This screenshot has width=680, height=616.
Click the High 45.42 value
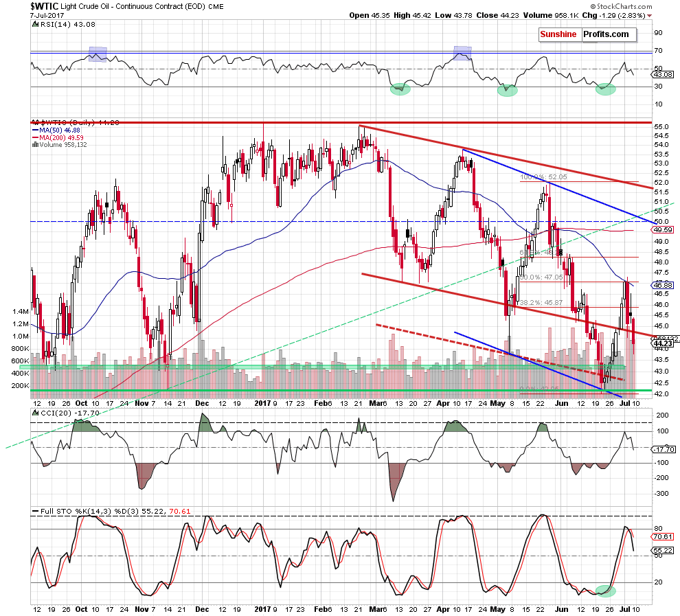[x=412, y=15]
